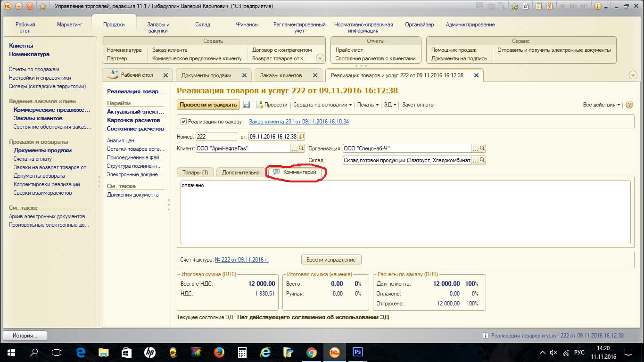644x362 pixels.
Task: Click the help question mark icon
Action: (629, 105)
